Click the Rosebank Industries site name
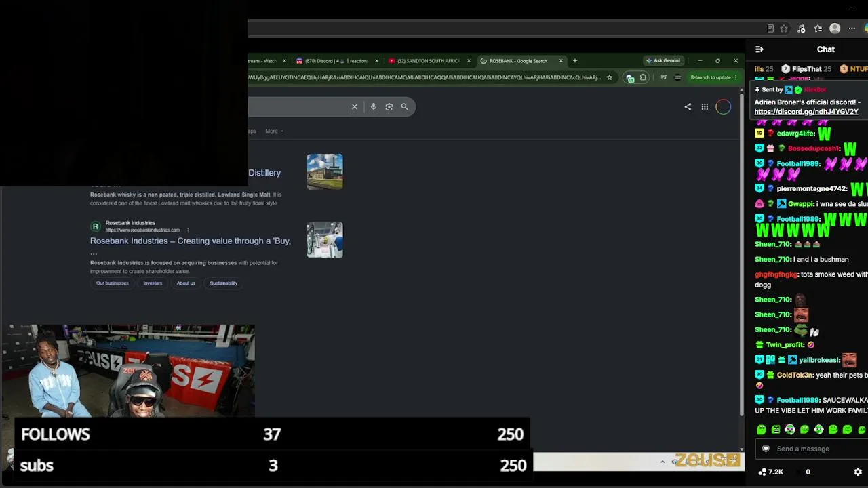Image resolution: width=868 pixels, height=488 pixels. tap(130, 223)
